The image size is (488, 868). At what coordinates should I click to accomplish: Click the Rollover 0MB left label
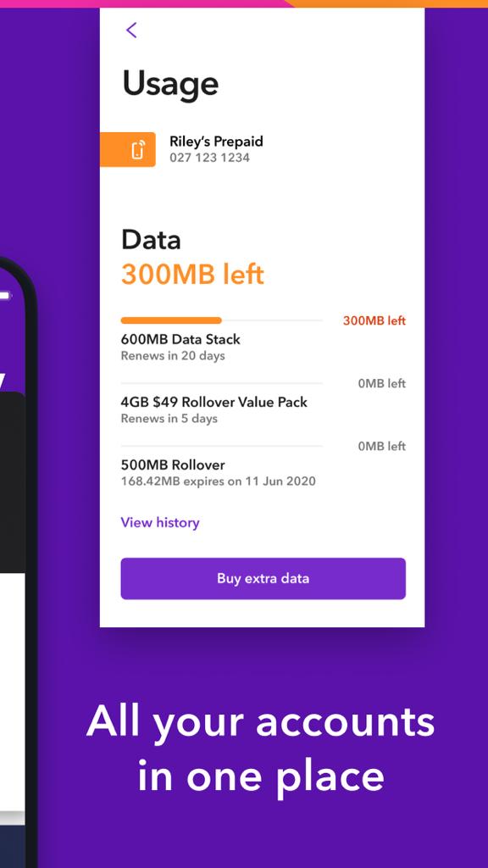point(382,446)
